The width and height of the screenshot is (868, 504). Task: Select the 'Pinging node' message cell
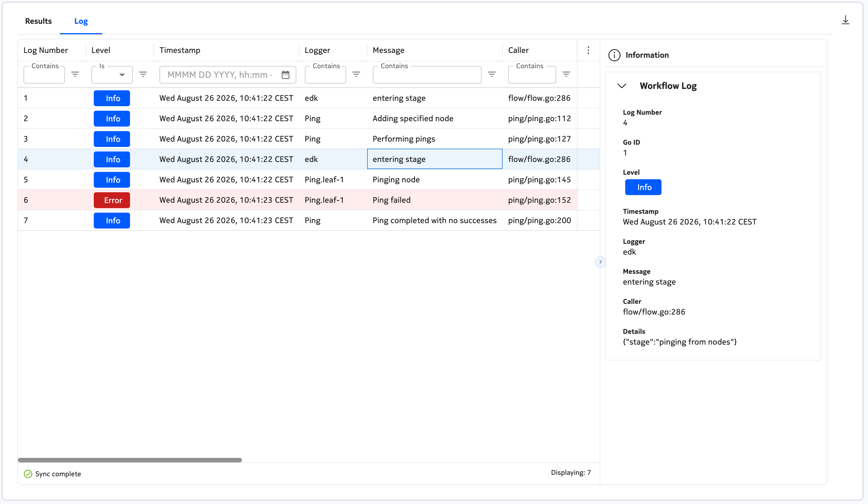435,180
